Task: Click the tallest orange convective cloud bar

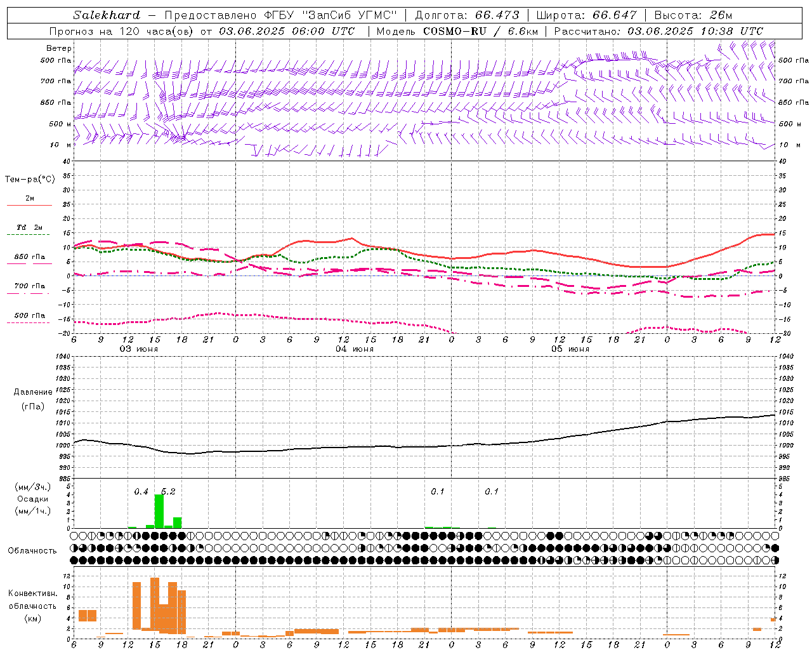Action: pos(155,603)
